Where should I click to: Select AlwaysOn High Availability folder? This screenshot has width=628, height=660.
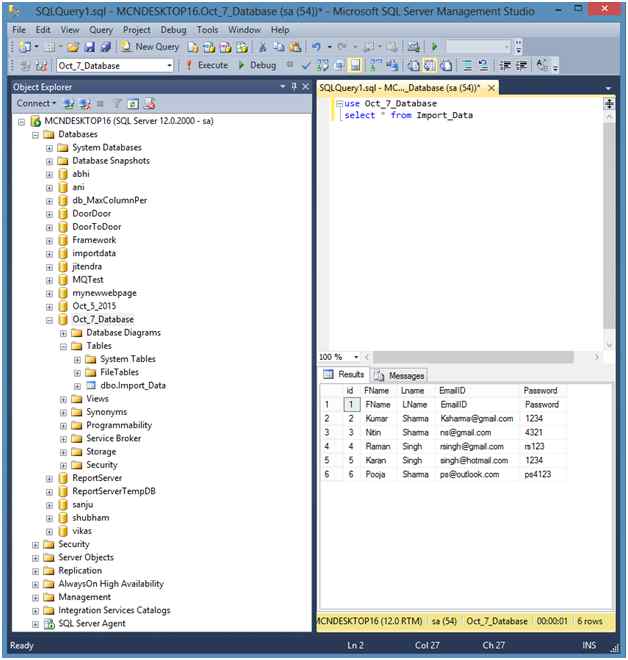click(111, 584)
